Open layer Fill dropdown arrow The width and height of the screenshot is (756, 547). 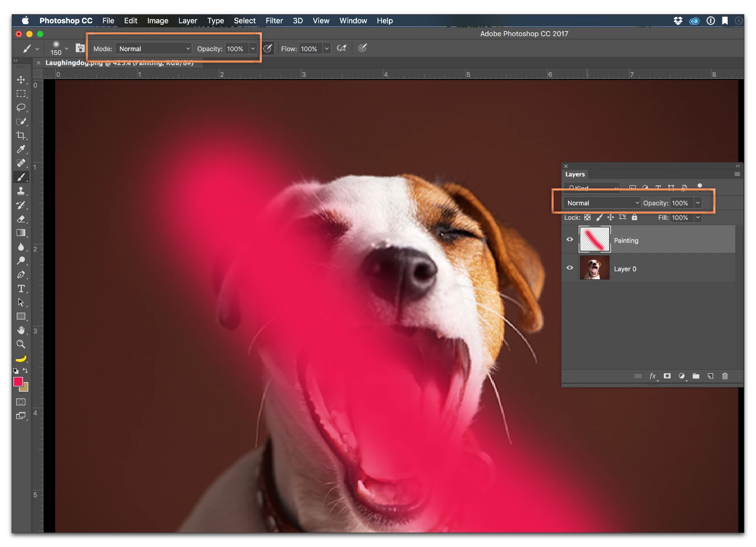[698, 217]
